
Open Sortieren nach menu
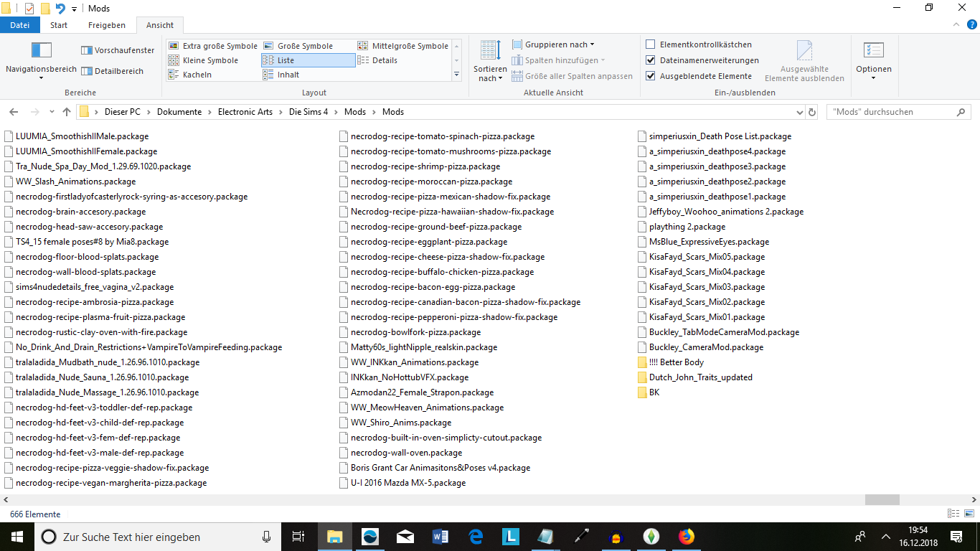490,61
